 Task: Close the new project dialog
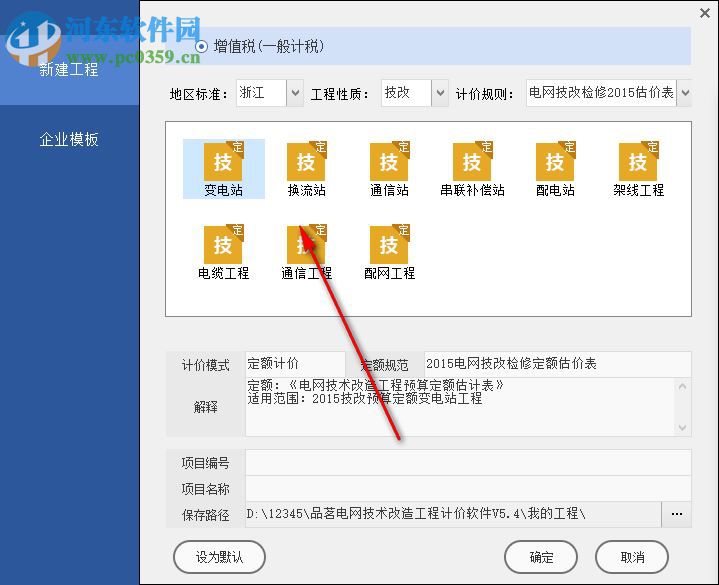point(705,13)
